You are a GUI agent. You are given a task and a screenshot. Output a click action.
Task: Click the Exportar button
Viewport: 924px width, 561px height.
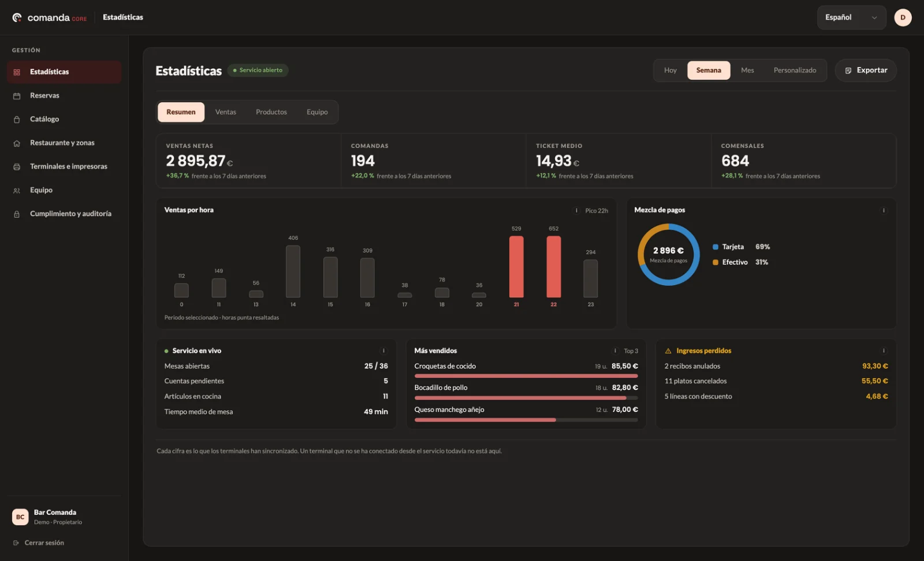866,70
